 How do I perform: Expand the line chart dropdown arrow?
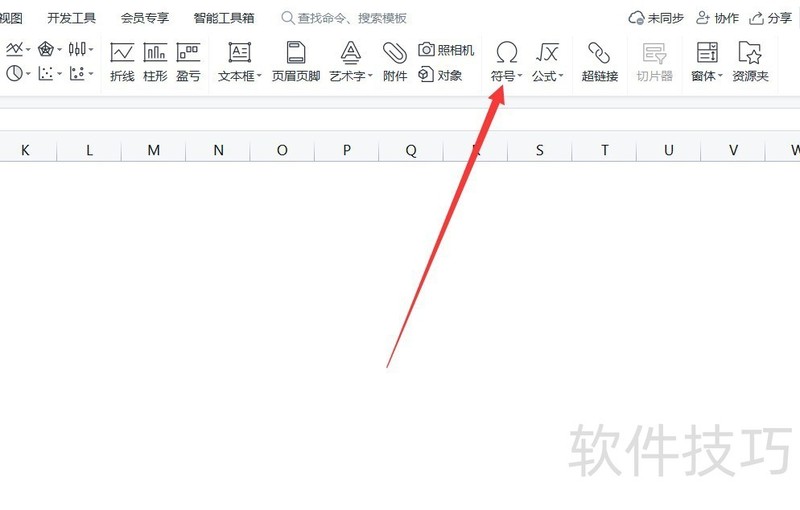coord(28,49)
